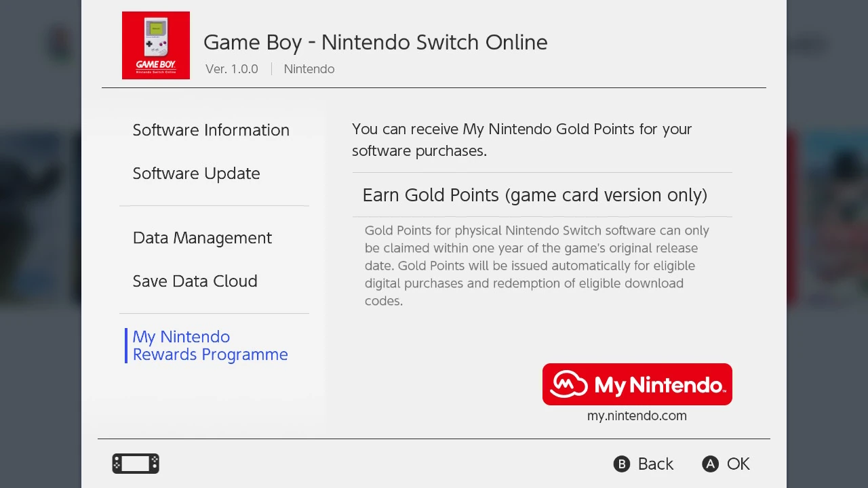Select Software Update in sidebar
This screenshot has height=488, width=868.
coord(197,174)
